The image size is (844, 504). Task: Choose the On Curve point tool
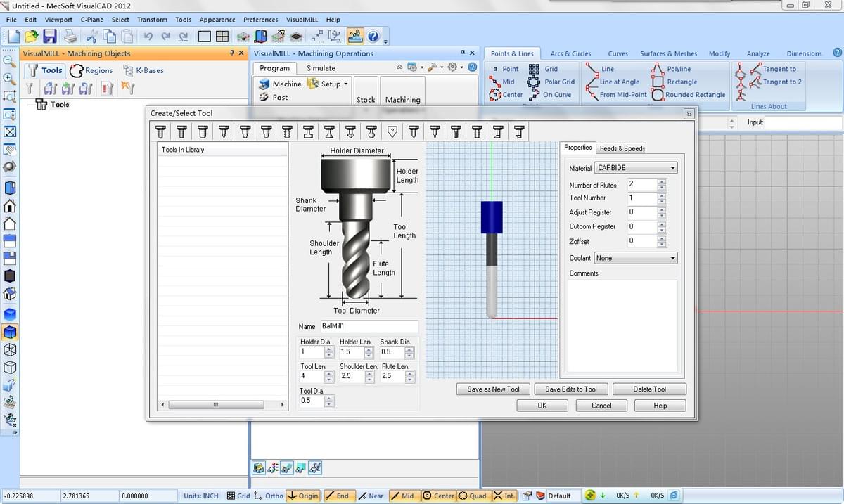[x=550, y=94]
